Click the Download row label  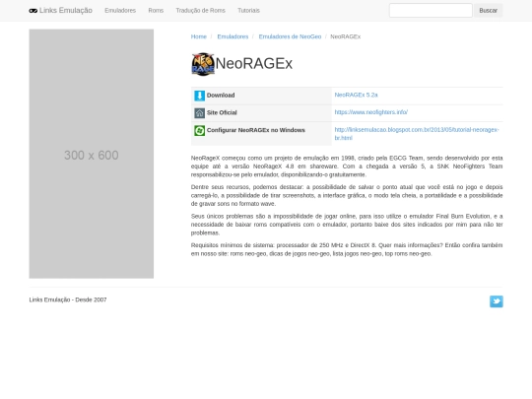tap(221, 96)
